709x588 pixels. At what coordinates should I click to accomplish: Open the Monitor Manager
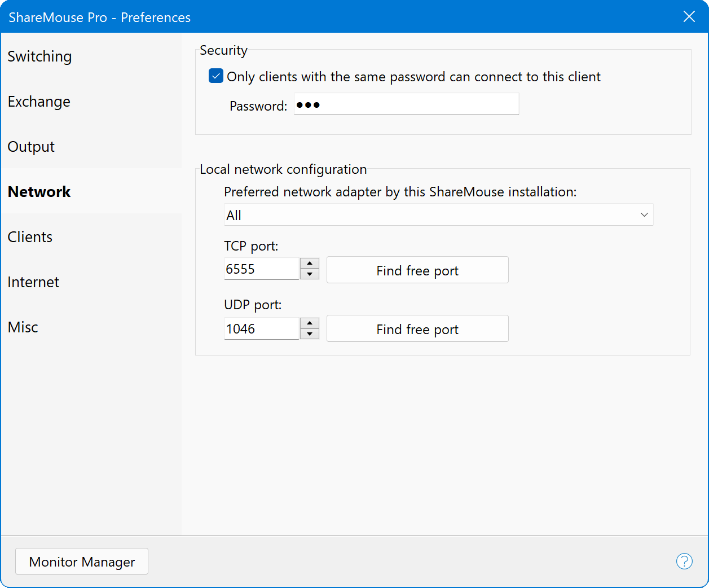click(82, 561)
